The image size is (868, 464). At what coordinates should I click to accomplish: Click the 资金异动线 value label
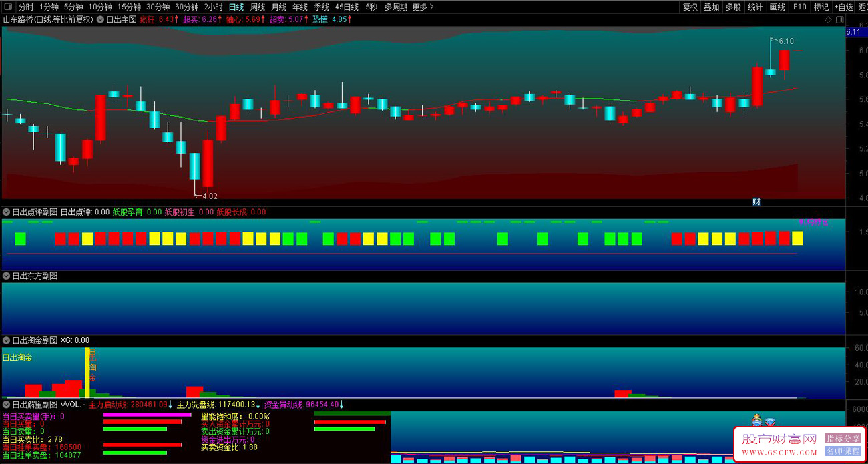coord(304,405)
